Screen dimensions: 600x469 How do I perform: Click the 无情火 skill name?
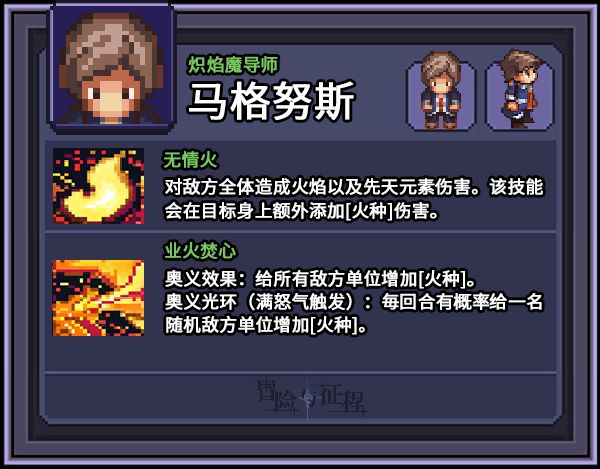click(190, 160)
